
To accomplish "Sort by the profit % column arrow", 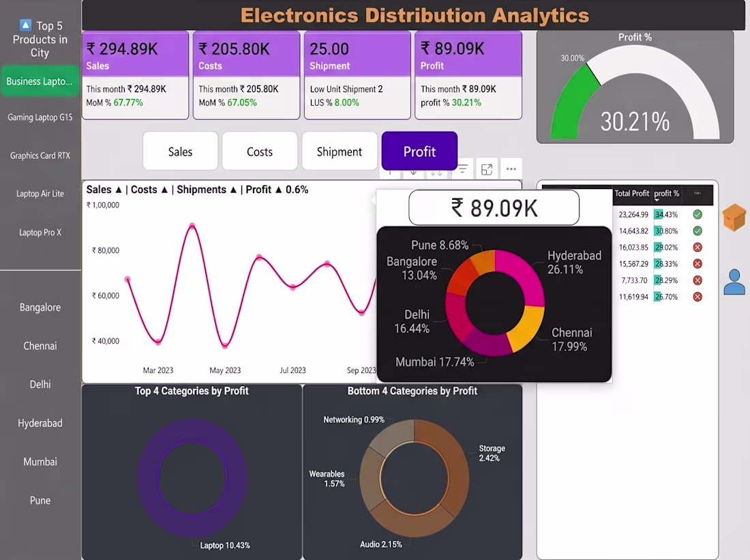I will [x=657, y=200].
